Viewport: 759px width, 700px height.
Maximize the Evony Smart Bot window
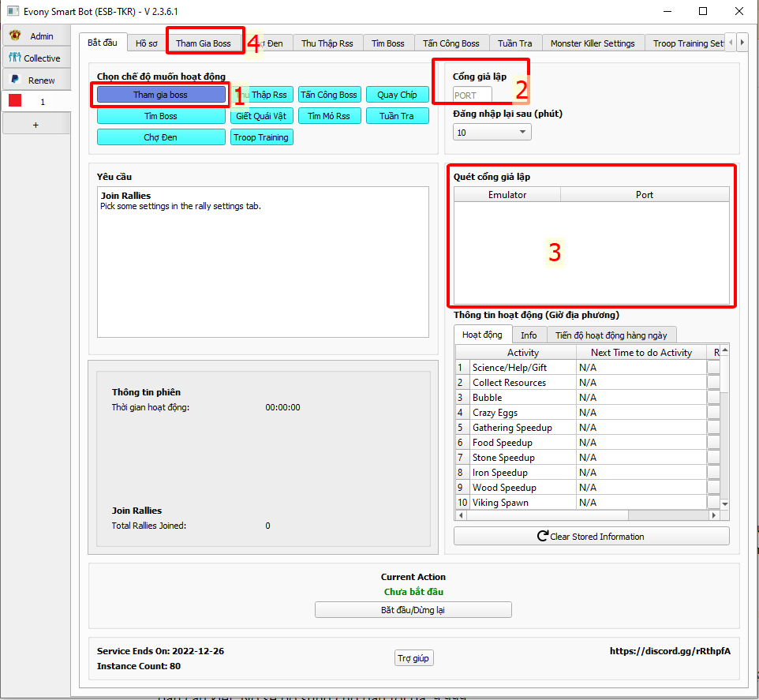pyautogui.click(x=703, y=11)
